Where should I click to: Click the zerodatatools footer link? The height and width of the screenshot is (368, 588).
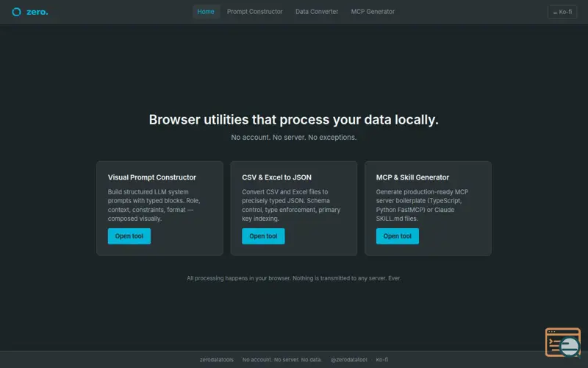click(216, 360)
